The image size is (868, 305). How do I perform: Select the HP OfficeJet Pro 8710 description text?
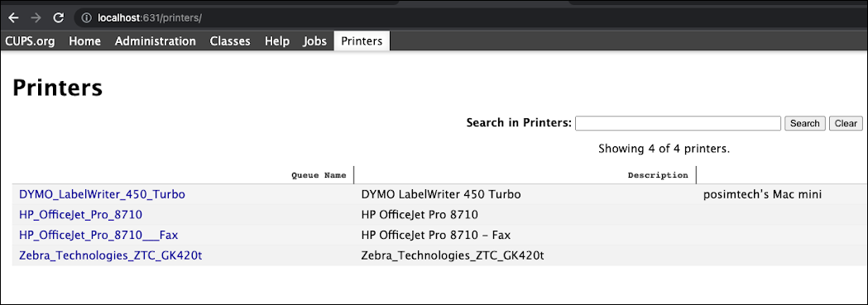tap(419, 214)
